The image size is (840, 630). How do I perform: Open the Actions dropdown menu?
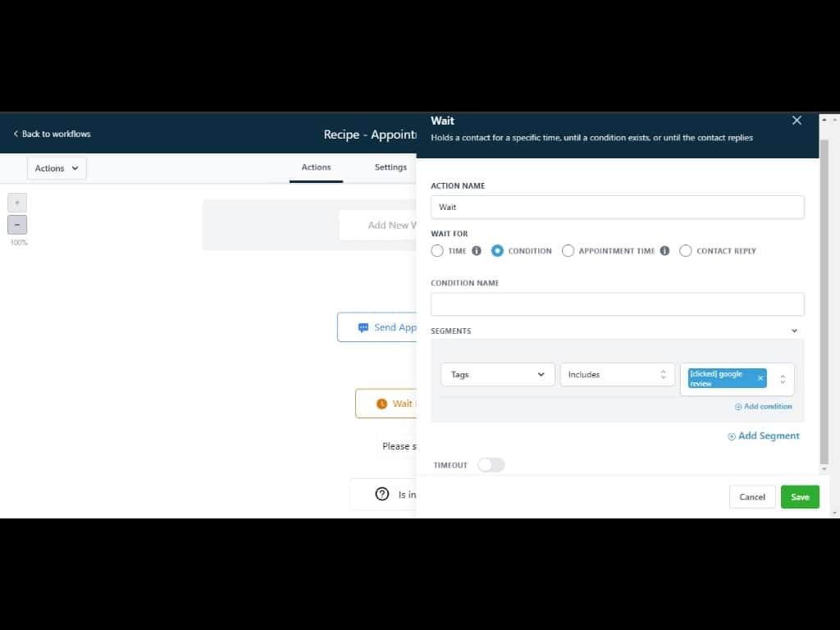(x=57, y=168)
